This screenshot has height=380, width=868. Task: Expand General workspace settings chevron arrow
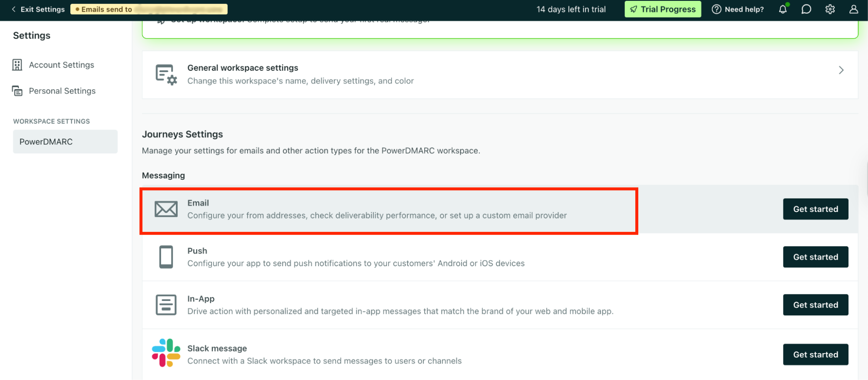tap(841, 70)
